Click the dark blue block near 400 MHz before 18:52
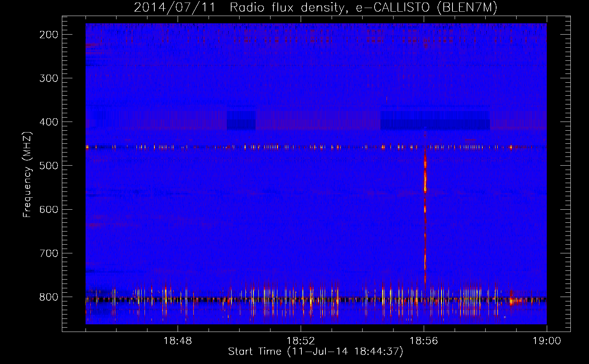The height and width of the screenshot is (364, 589). click(241, 120)
